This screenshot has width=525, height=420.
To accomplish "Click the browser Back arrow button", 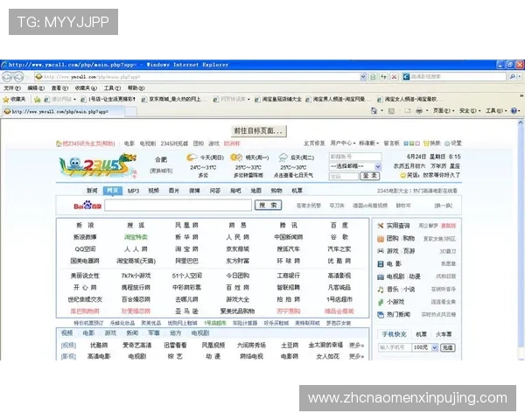I will point(7,77).
